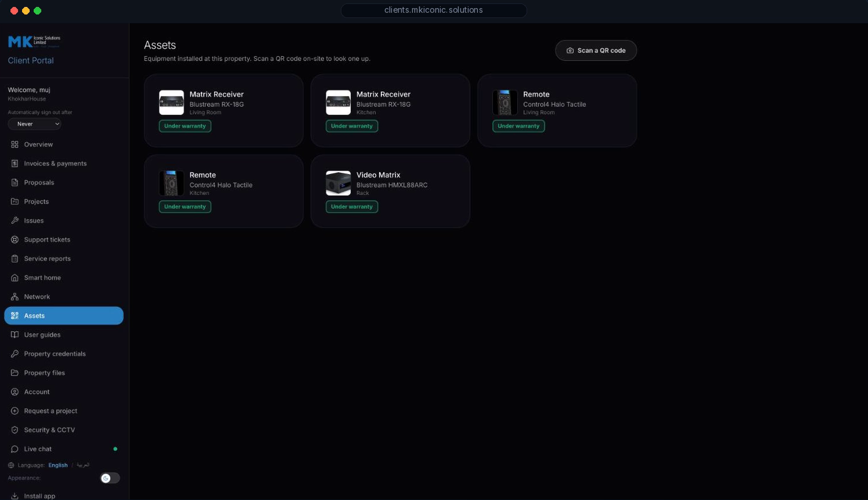The image size is (868, 500).
Task: Click the Account user icon
Action: click(15, 392)
